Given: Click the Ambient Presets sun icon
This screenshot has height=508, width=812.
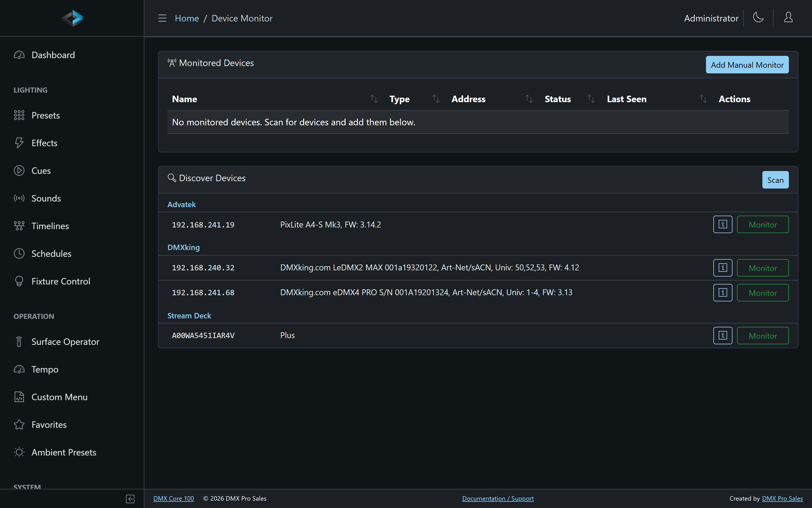Looking at the screenshot, I should (x=19, y=452).
